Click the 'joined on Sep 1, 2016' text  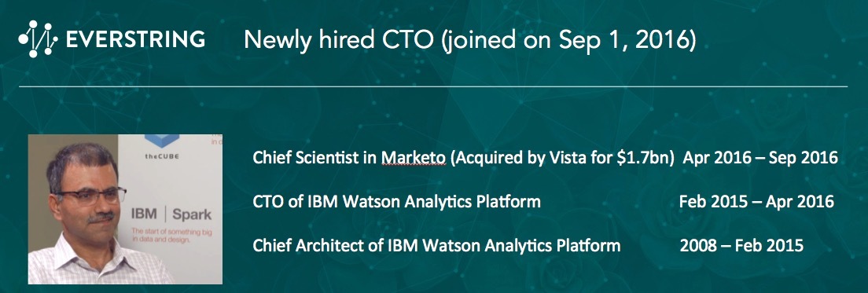pyautogui.click(x=569, y=40)
